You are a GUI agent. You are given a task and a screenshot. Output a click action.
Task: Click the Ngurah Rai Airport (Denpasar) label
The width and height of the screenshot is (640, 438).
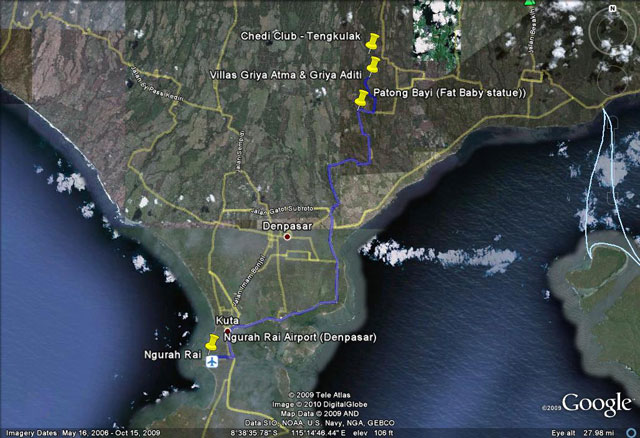coord(300,337)
